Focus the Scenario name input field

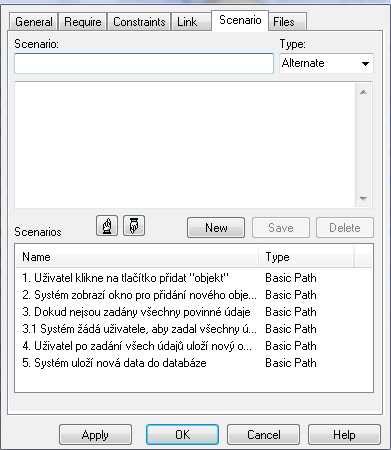pyautogui.click(x=144, y=63)
